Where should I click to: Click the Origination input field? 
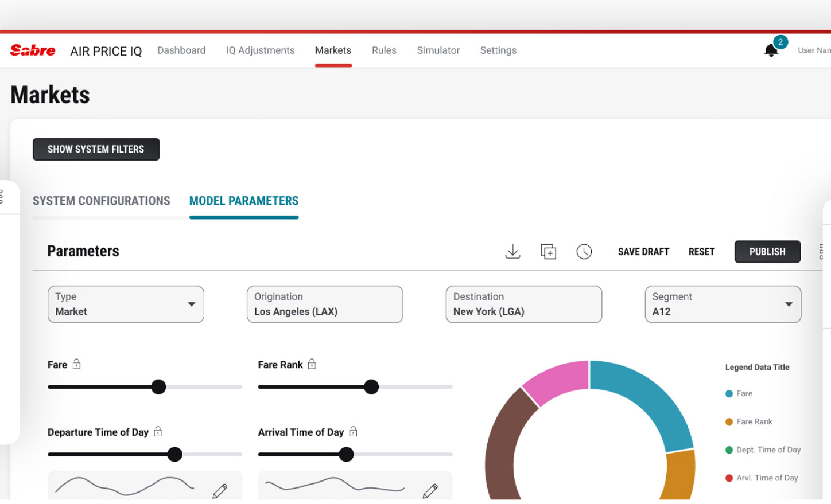click(x=325, y=304)
